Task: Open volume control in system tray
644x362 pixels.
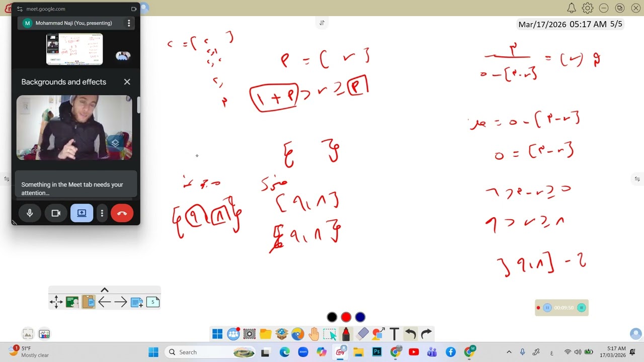Action: (x=578, y=352)
